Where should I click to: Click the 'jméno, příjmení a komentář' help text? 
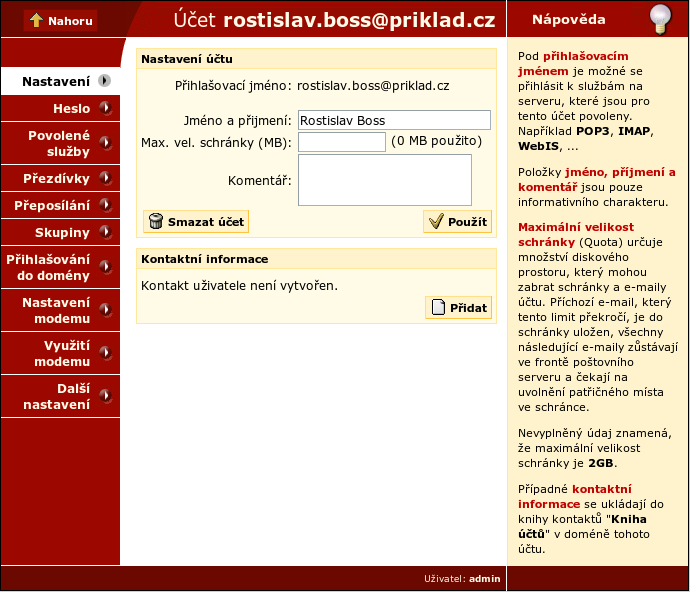coord(597,180)
